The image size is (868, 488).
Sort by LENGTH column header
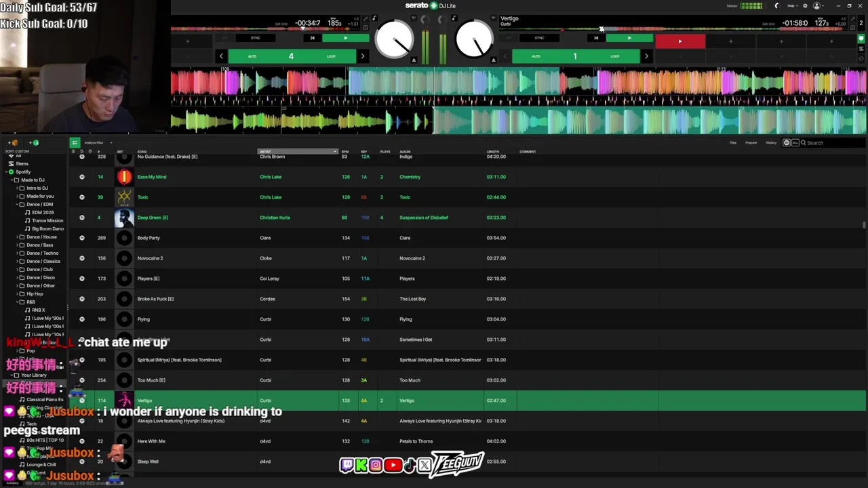point(493,151)
